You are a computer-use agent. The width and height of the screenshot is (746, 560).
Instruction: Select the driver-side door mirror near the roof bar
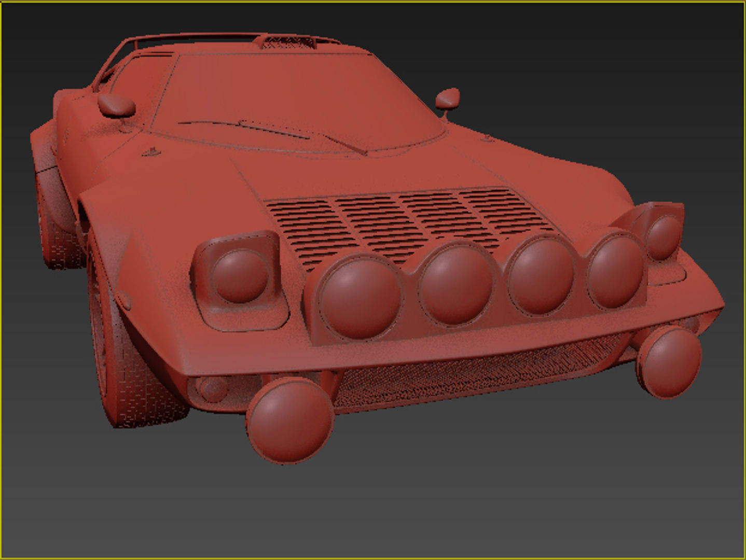(117, 105)
